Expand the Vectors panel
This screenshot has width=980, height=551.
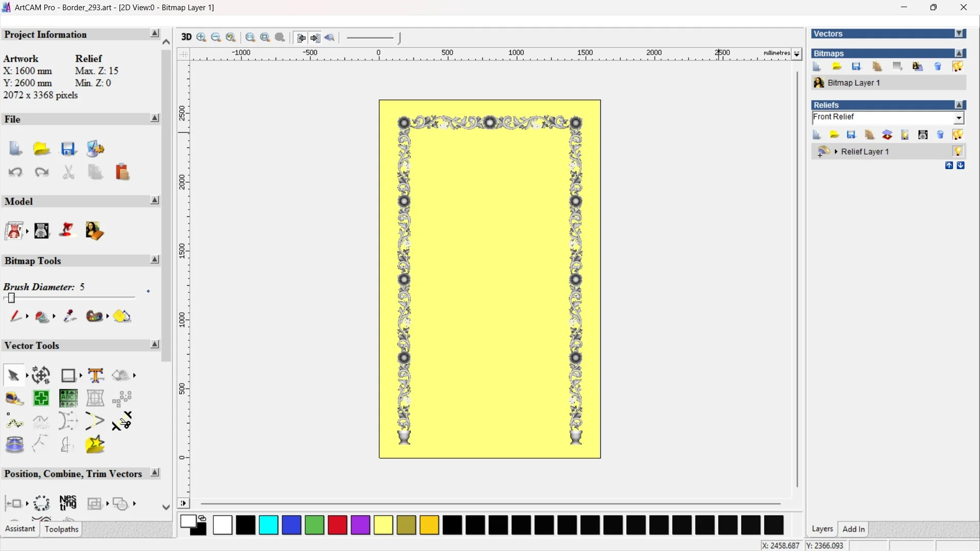click(x=960, y=34)
